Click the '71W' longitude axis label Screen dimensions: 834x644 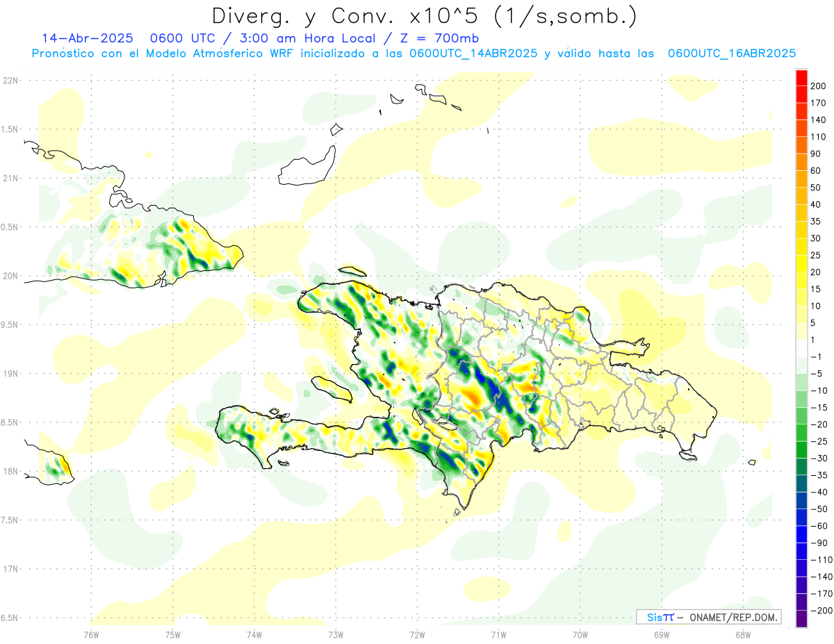pos(498,634)
